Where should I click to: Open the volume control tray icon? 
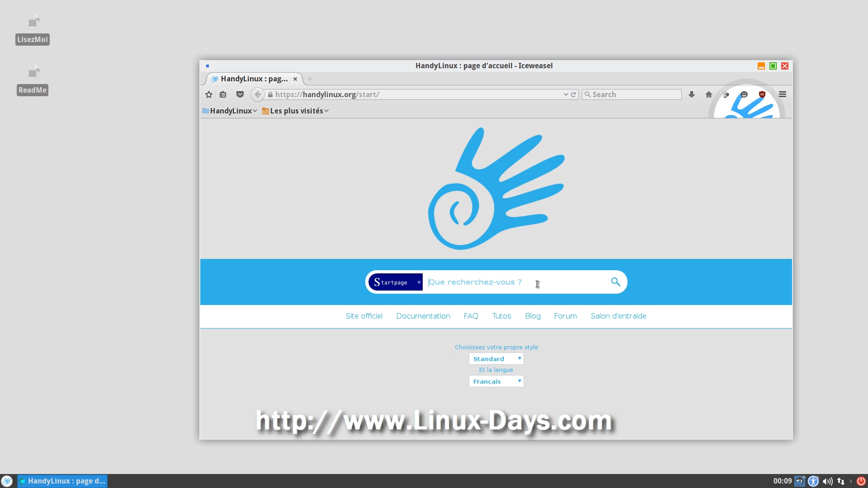(827, 481)
